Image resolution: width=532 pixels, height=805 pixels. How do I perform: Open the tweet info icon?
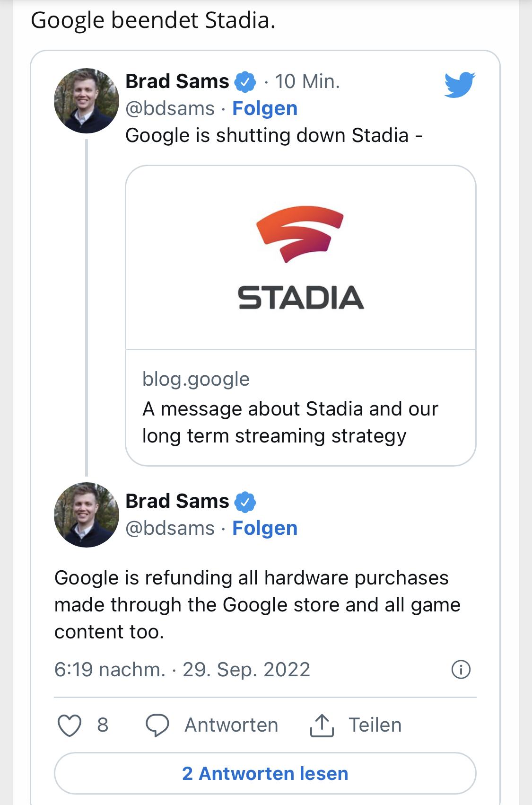[x=461, y=669]
